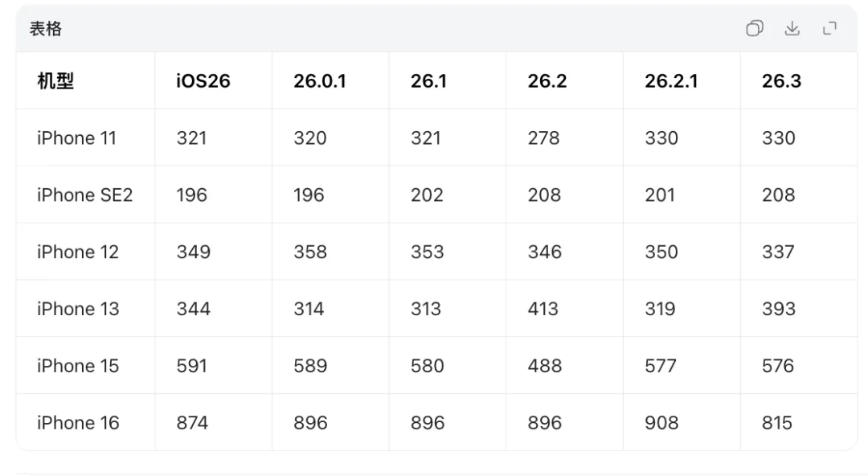Select the 908 cell for iPhone 16
This screenshot has width=868, height=476.
[x=661, y=423]
